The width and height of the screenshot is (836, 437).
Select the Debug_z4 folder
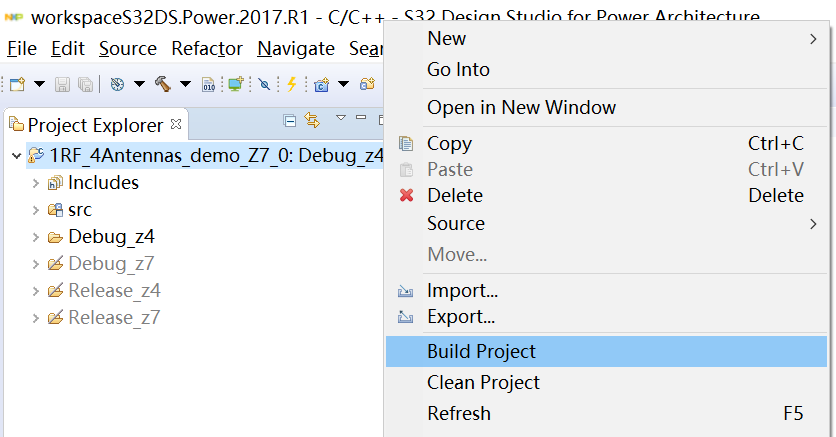(110, 237)
